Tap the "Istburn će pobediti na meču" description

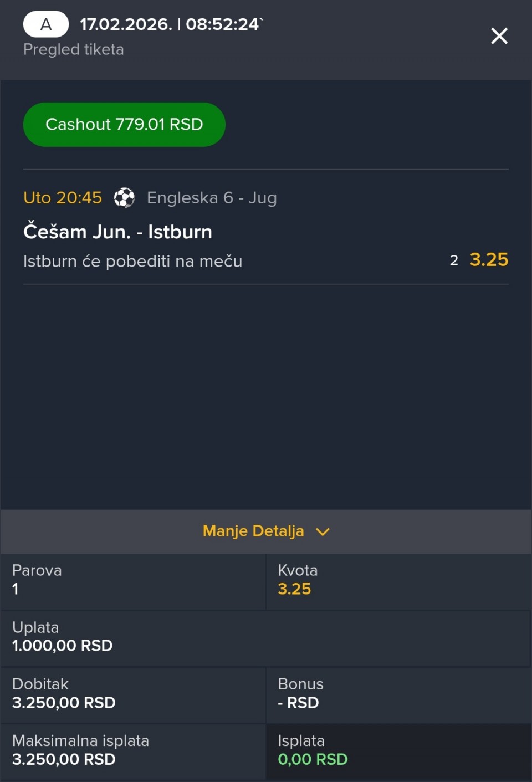pos(132,261)
